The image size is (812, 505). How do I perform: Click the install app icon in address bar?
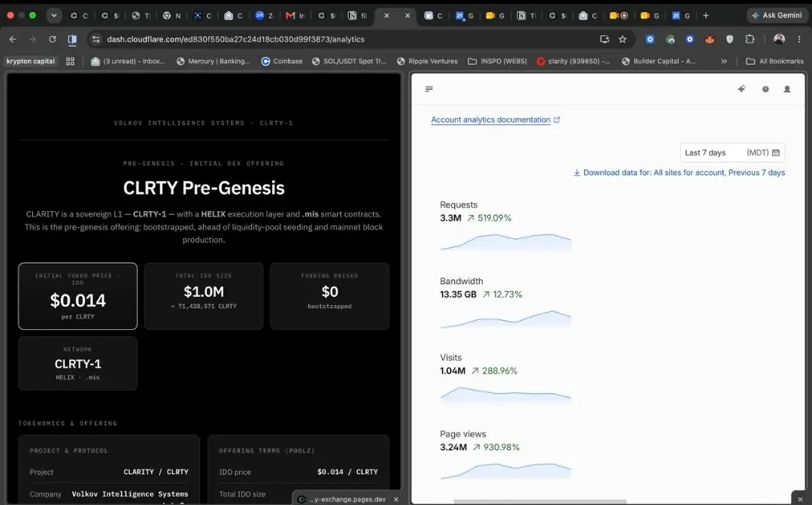tap(604, 39)
